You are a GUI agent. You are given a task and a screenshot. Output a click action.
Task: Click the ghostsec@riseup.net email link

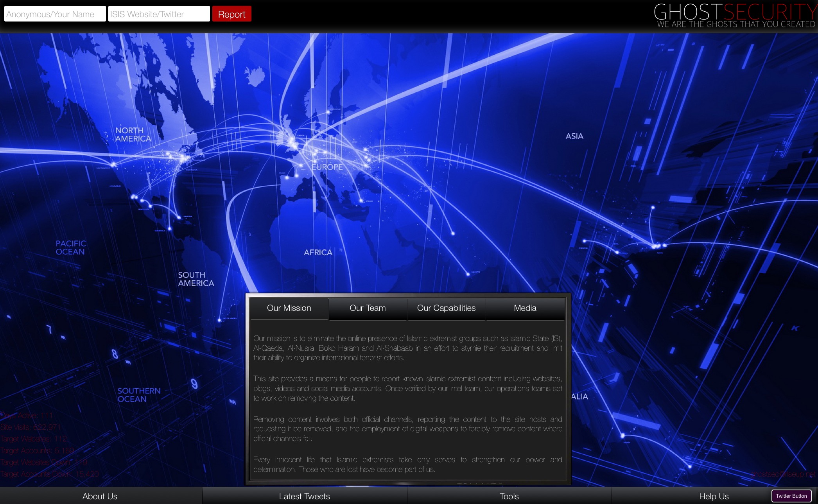tap(783, 474)
